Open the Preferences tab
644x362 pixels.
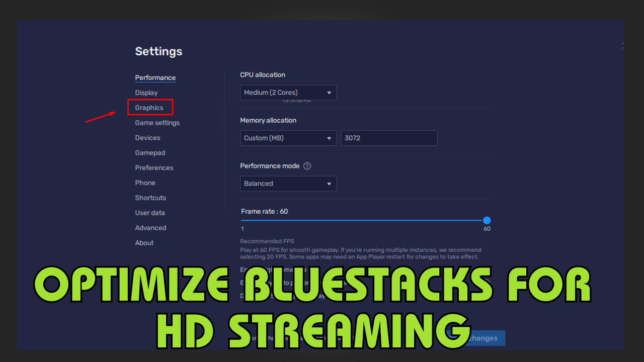[x=154, y=168]
